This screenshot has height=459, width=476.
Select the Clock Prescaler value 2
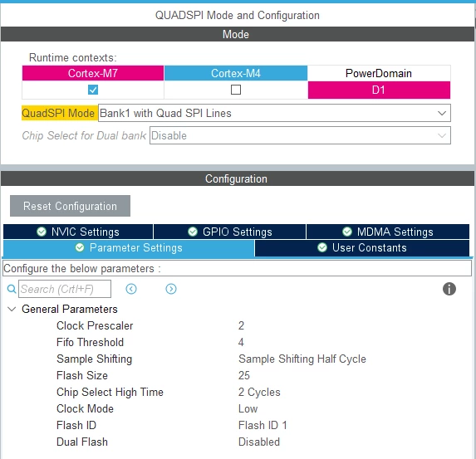coord(241,326)
